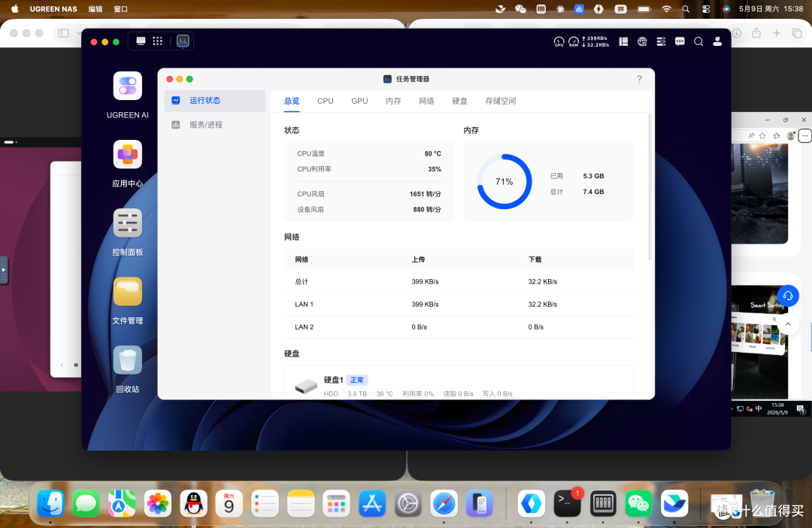Open the messages bubble icon in NAS toolbar

(x=680, y=41)
